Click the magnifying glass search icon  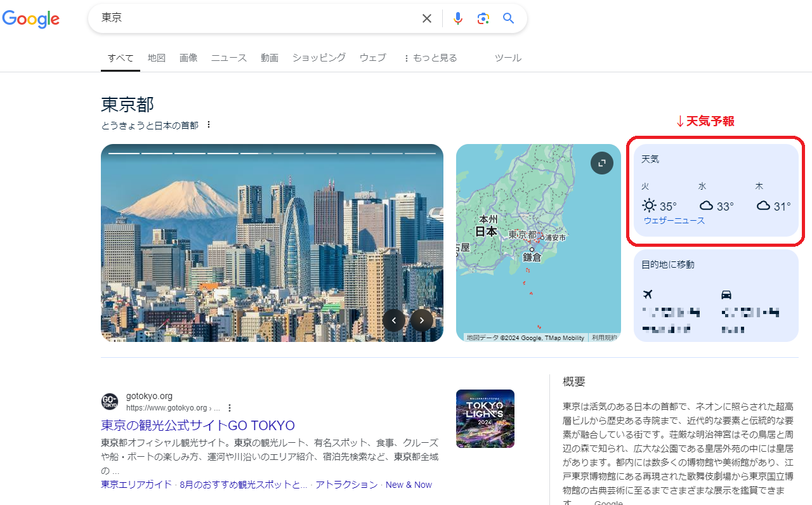tap(507, 18)
